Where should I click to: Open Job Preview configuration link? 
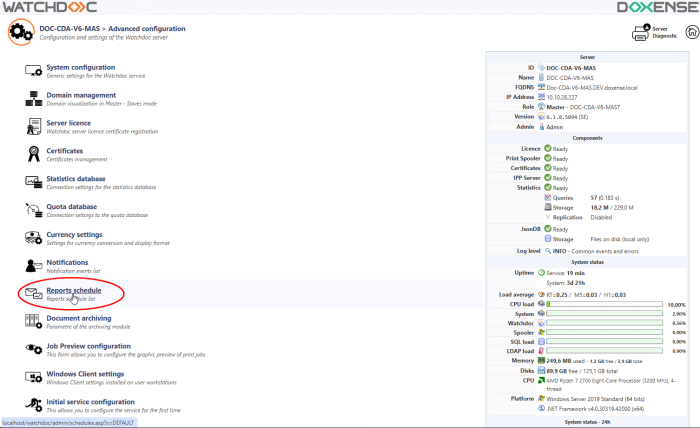click(x=88, y=346)
